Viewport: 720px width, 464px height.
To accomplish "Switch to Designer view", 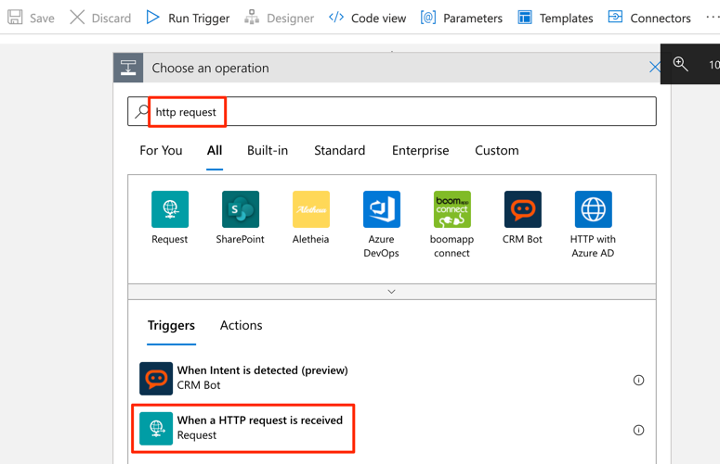I will coord(279,18).
